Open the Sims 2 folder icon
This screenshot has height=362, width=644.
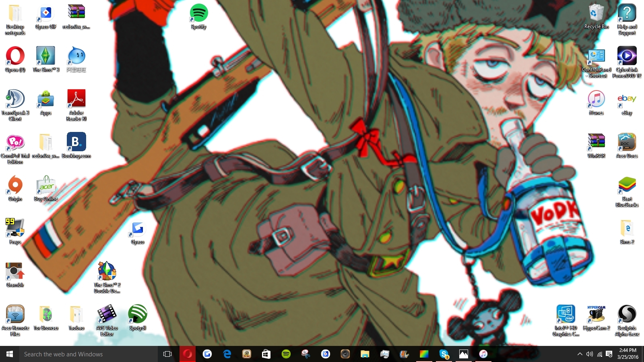(x=627, y=231)
